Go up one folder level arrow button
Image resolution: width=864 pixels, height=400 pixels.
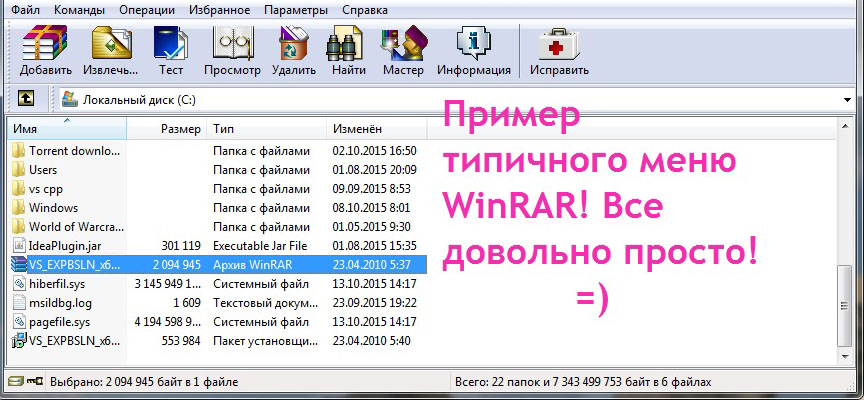[27, 99]
